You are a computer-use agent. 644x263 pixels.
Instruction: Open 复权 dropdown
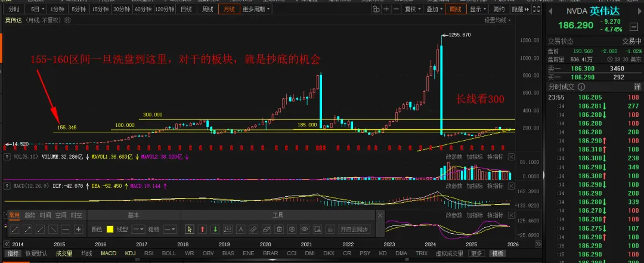[413, 9]
